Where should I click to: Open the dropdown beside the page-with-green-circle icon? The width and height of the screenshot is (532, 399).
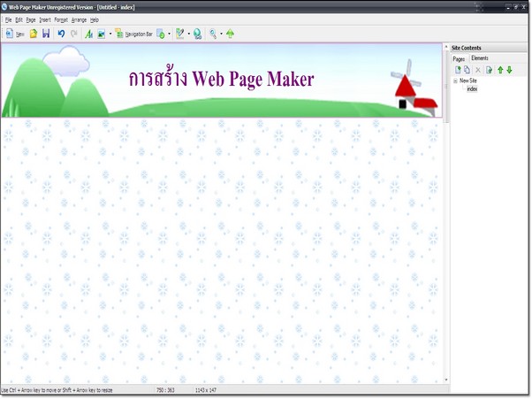170,34
